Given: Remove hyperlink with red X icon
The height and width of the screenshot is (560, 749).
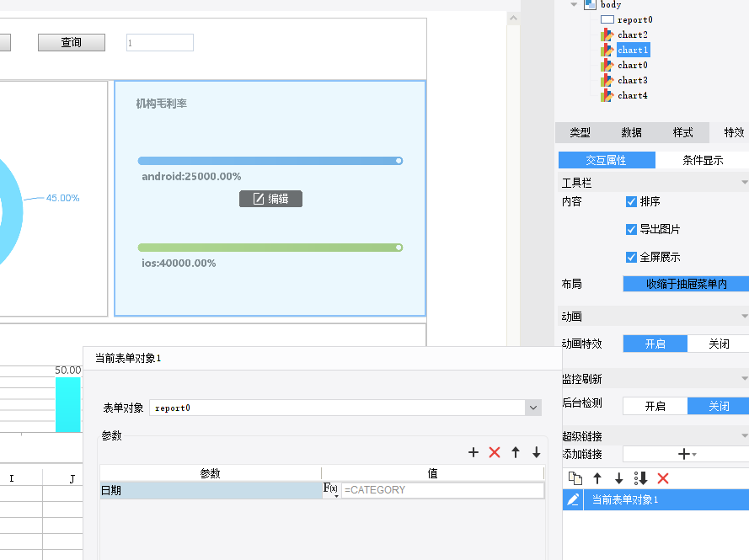Looking at the screenshot, I should point(662,477).
